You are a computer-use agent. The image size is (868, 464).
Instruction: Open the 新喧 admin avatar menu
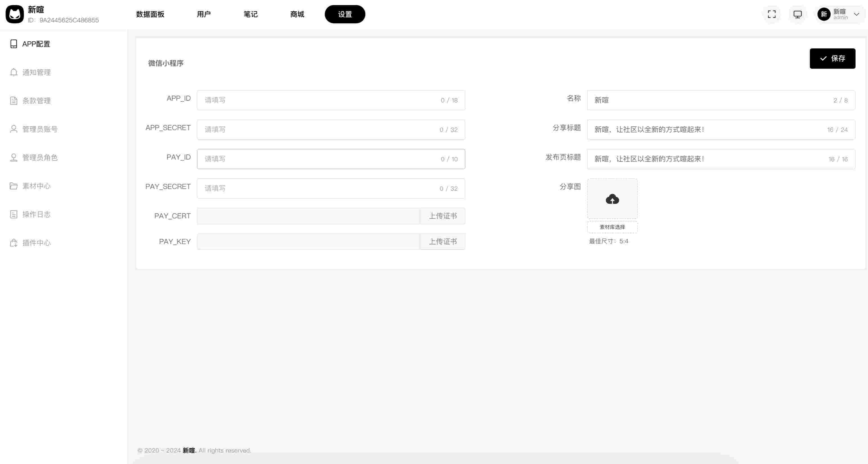tap(824, 14)
